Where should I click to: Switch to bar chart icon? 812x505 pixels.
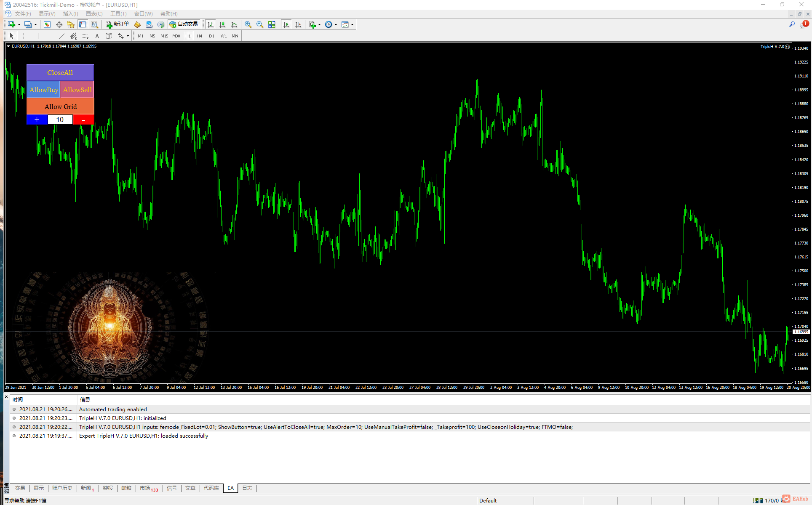211,24
